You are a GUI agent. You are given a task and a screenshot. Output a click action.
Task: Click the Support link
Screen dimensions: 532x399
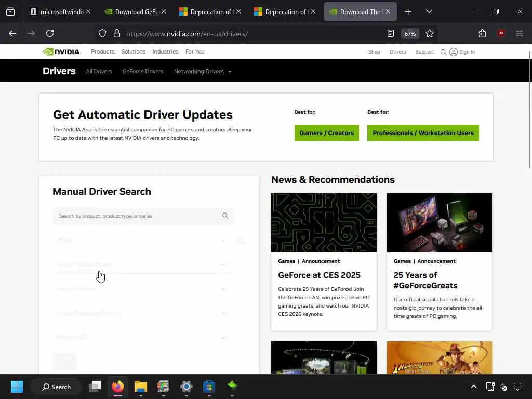(x=424, y=52)
